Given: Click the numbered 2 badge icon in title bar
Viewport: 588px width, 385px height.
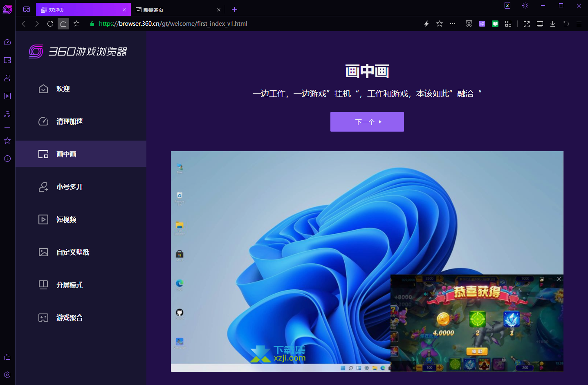Looking at the screenshot, I should [507, 5].
